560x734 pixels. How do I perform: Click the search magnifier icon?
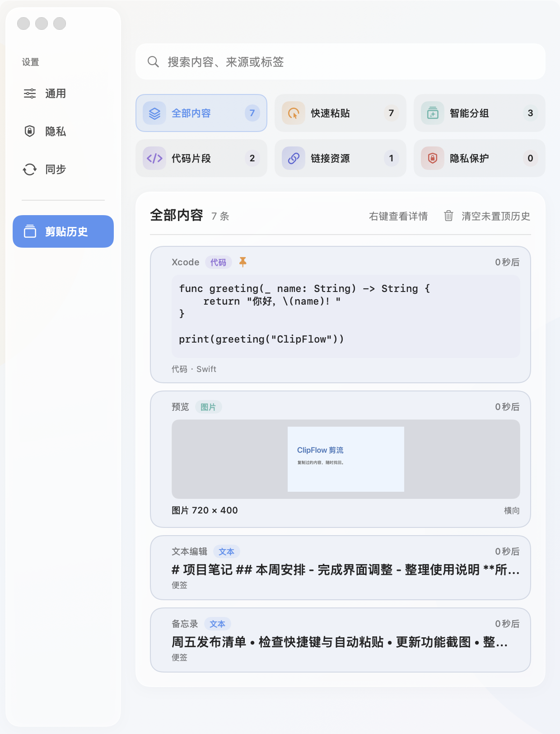pyautogui.click(x=153, y=61)
